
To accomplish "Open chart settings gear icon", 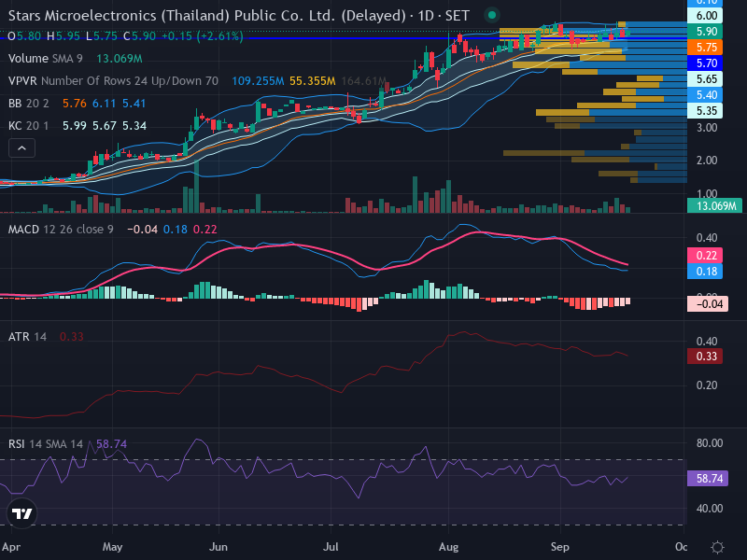I will click(717, 547).
